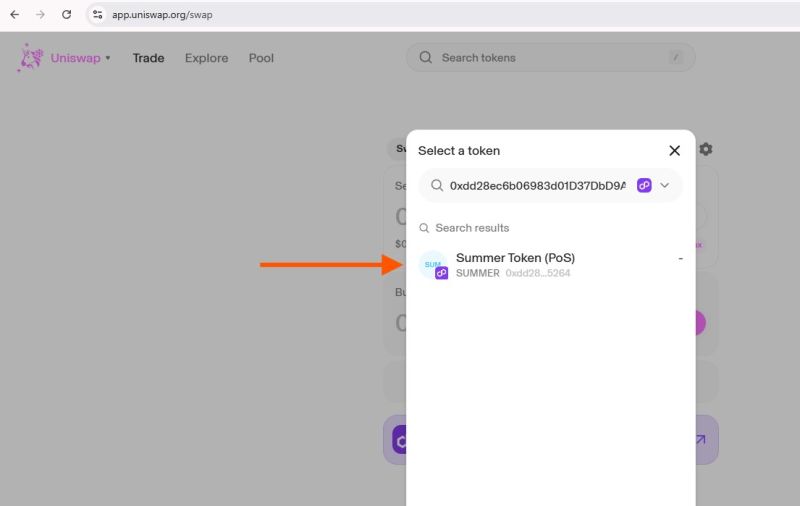Reload the Uniswap page
Viewport: 800px width, 506px height.
coord(66,15)
